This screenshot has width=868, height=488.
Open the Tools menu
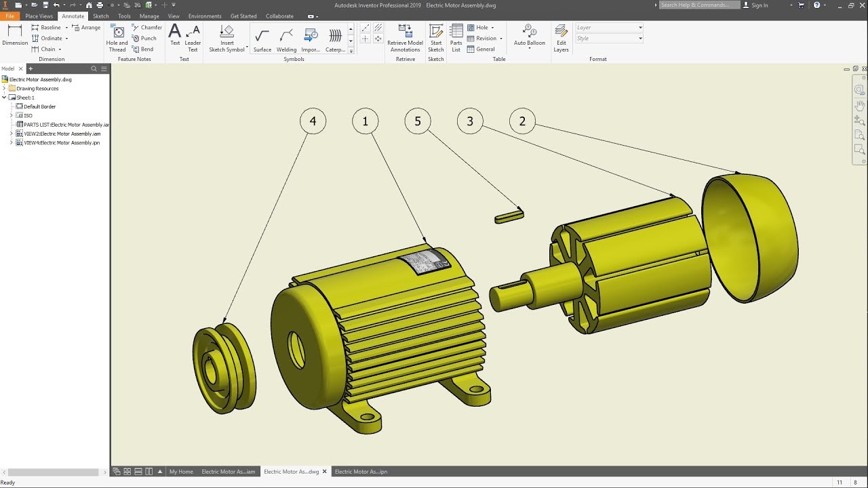tap(124, 16)
